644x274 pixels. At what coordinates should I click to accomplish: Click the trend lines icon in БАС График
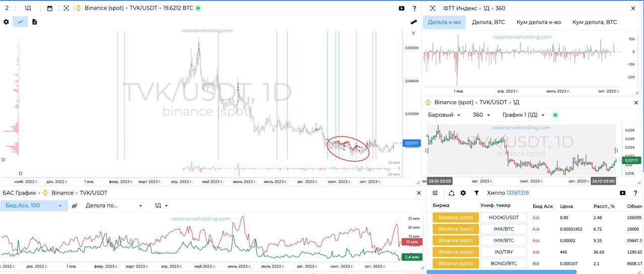click(74, 205)
